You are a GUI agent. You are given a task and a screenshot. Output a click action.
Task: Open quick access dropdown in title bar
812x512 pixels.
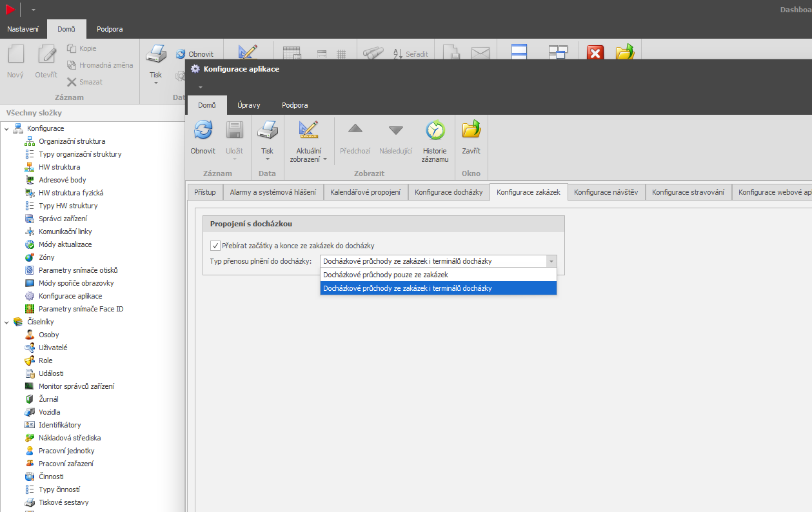(34, 10)
